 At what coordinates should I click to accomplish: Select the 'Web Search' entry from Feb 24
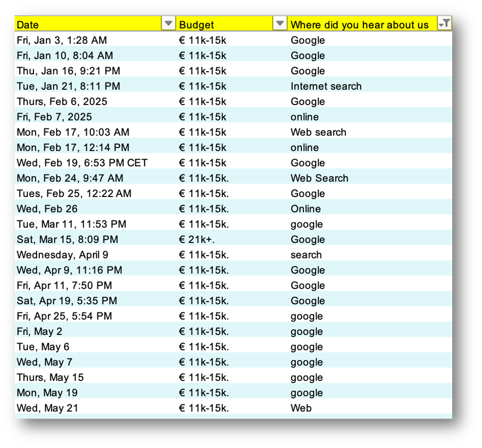320,178
